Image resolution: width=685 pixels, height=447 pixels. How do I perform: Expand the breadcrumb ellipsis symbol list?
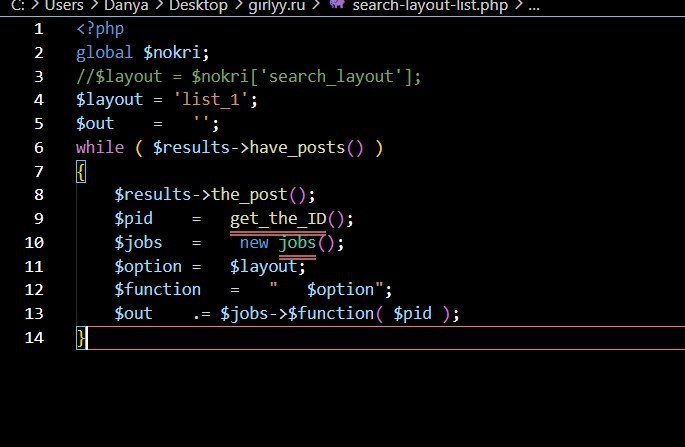pos(534,6)
